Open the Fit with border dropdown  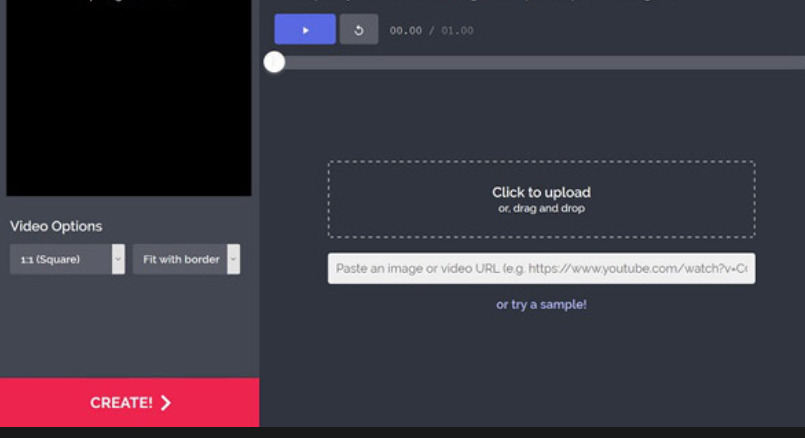(186, 259)
